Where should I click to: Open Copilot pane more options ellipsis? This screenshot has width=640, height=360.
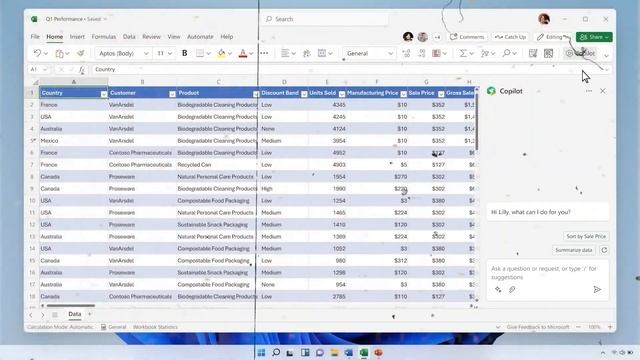tap(589, 91)
